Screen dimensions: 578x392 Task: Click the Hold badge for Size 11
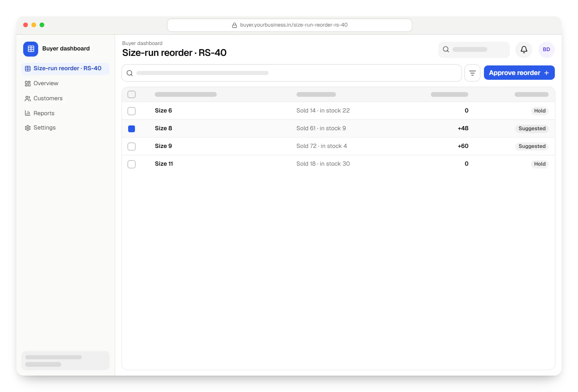(x=539, y=164)
